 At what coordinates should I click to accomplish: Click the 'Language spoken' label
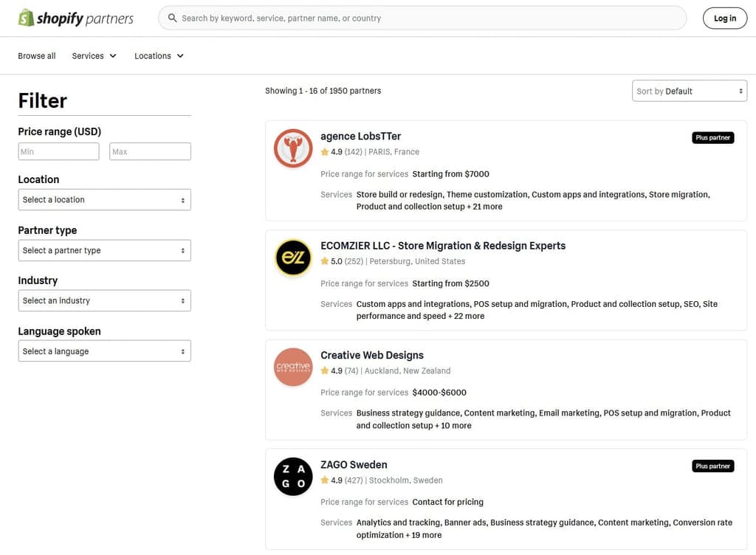click(x=59, y=331)
